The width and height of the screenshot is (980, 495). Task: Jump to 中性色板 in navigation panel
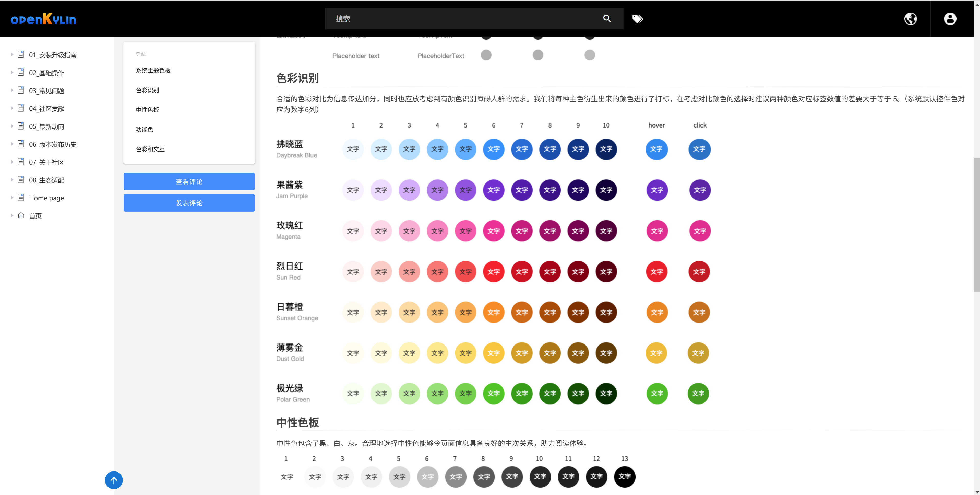[x=148, y=110]
